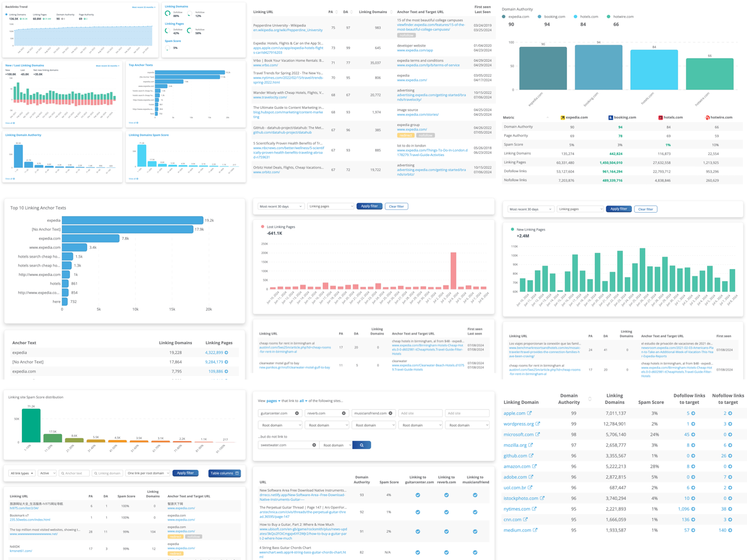Open the All link types dropdown

(x=22, y=473)
